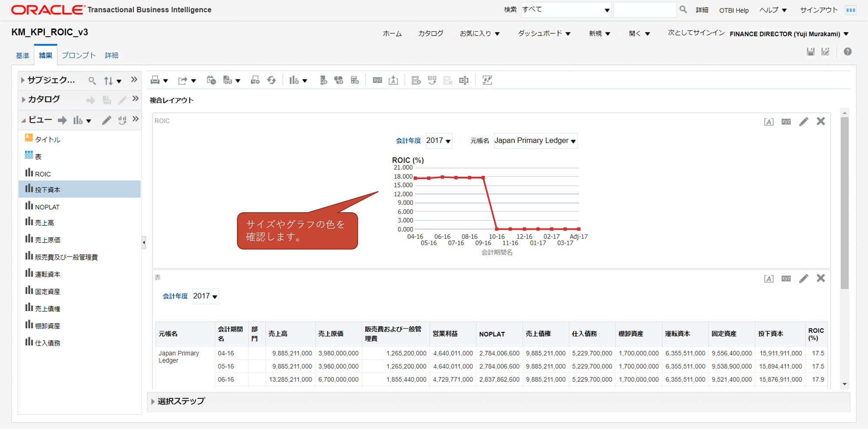
Task: Open the カタログ link in top navigation
Action: click(x=431, y=33)
